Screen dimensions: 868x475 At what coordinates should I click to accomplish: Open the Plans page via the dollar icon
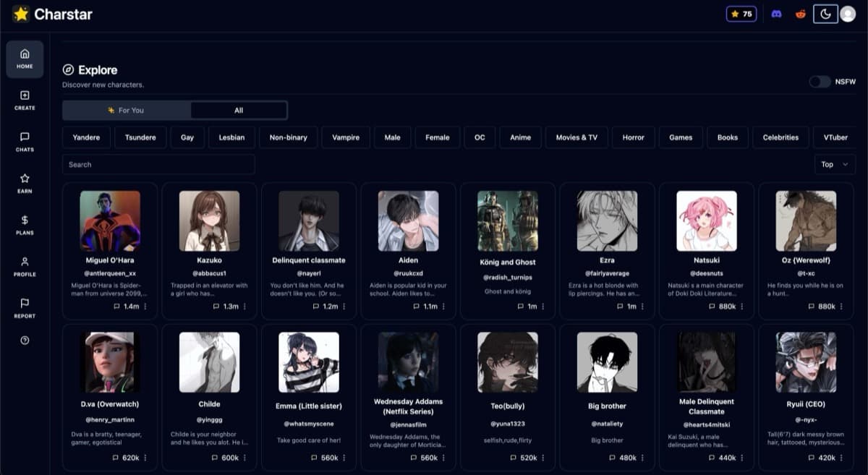click(25, 225)
